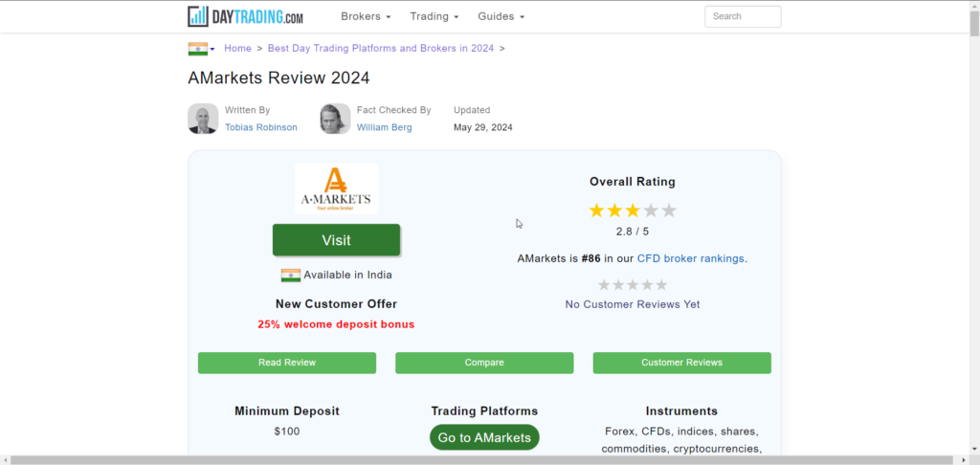Viewport: 980px width, 465px height.
Task: Focus the Search input field
Action: [x=743, y=16]
